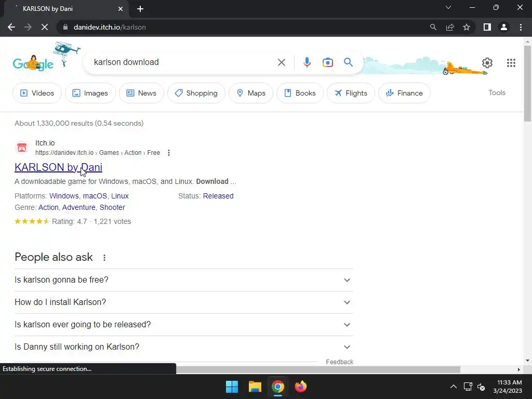Open the KARLSON by Dani result
Screen dimensions: 532x399
pos(58,167)
